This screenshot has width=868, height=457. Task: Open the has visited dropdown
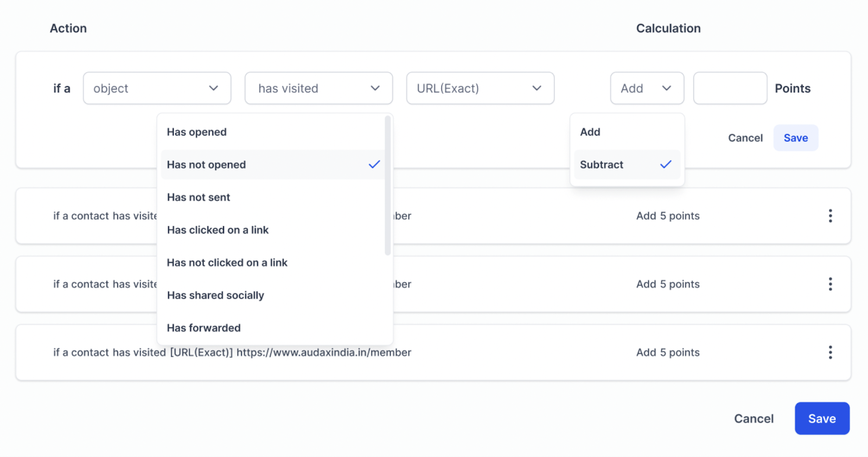pos(318,88)
